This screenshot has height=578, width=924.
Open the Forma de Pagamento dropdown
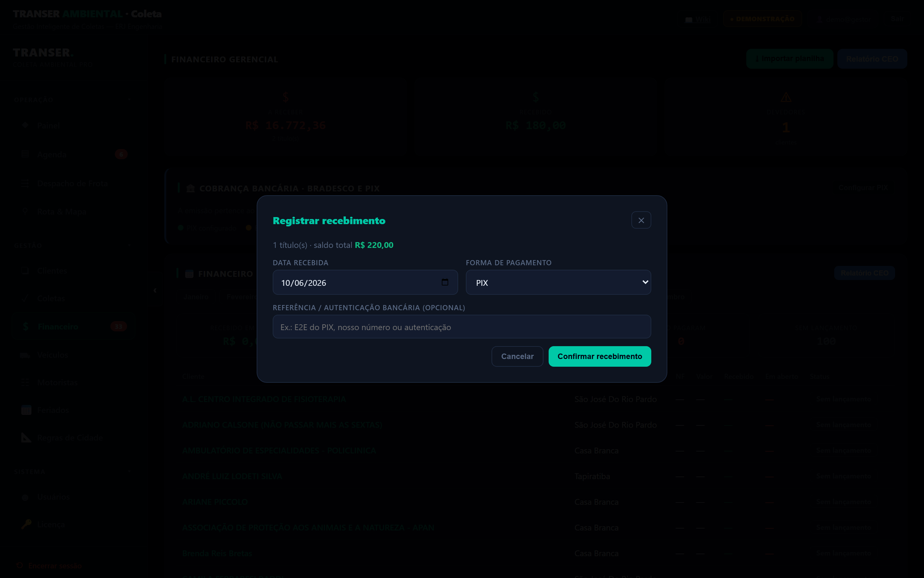pyautogui.click(x=558, y=283)
